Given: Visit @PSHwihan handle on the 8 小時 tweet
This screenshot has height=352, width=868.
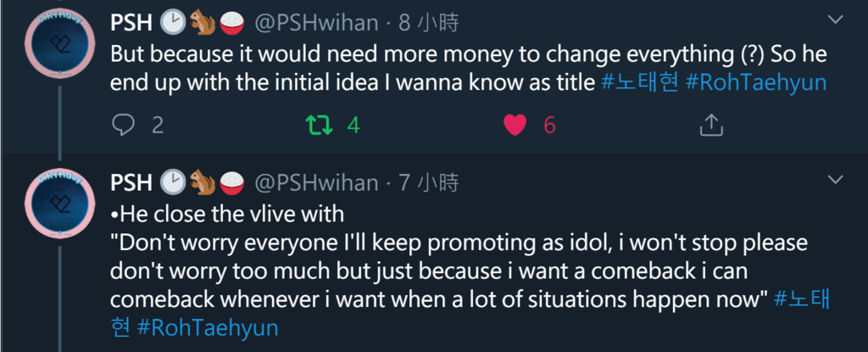Looking at the screenshot, I should click(317, 23).
